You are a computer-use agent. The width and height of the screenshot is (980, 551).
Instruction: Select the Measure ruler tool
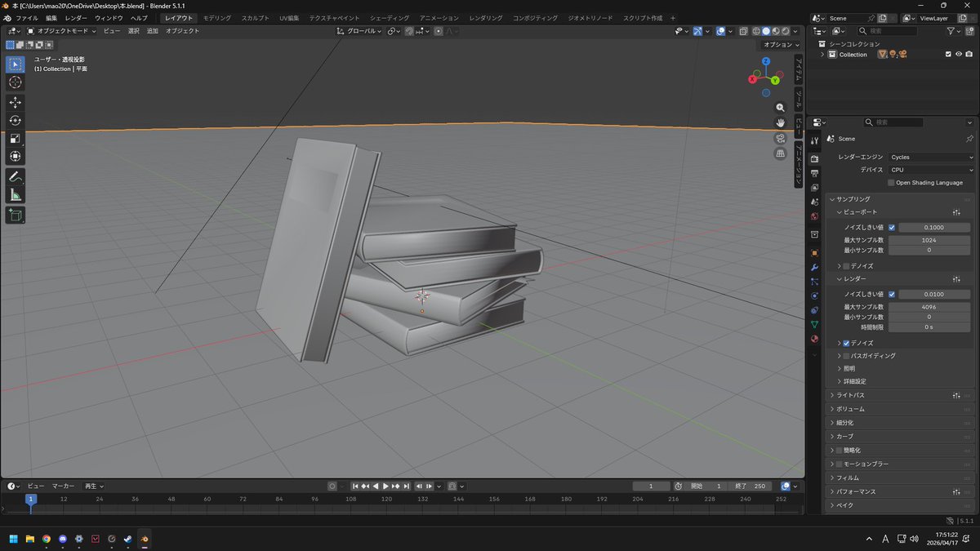pyautogui.click(x=16, y=194)
